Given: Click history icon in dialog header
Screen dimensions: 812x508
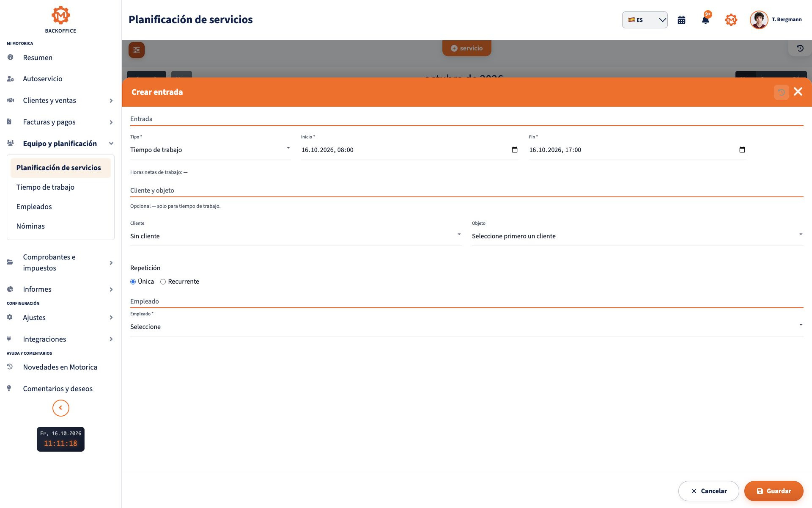Looking at the screenshot, I should [781, 92].
